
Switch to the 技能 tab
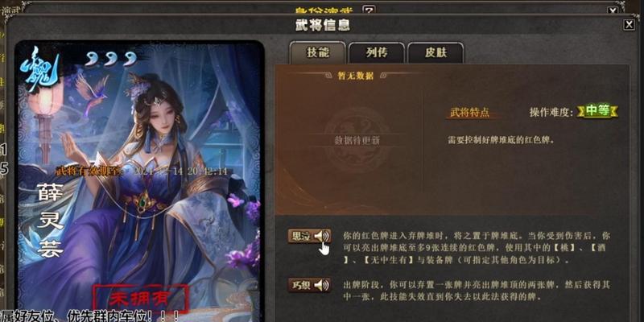pyautogui.click(x=318, y=53)
